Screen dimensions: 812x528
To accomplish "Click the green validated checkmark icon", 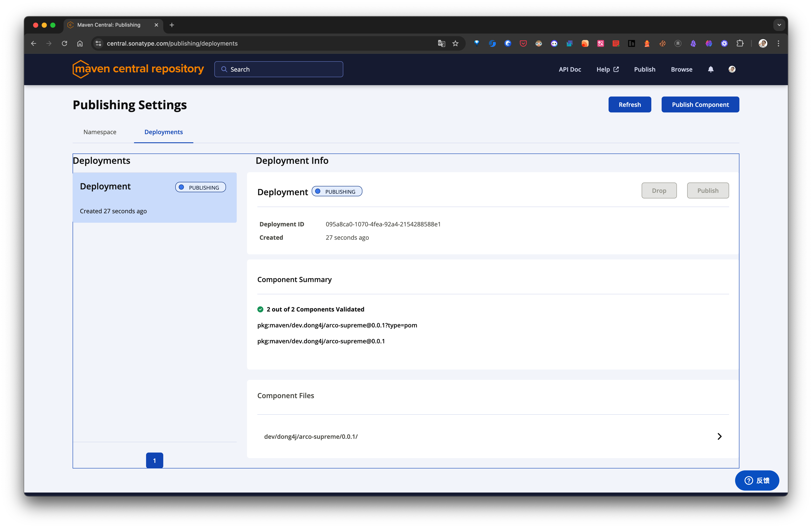I will [260, 309].
